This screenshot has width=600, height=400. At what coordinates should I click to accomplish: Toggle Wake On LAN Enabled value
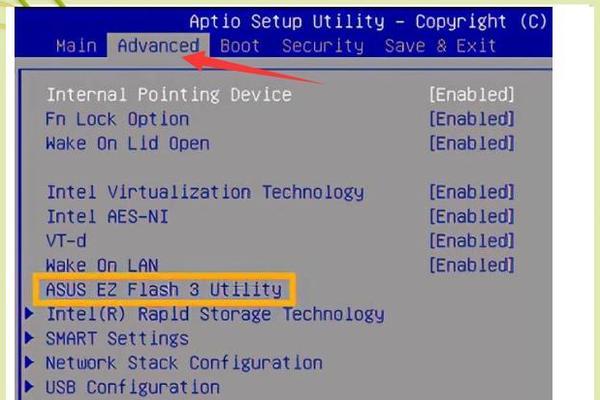point(471,265)
